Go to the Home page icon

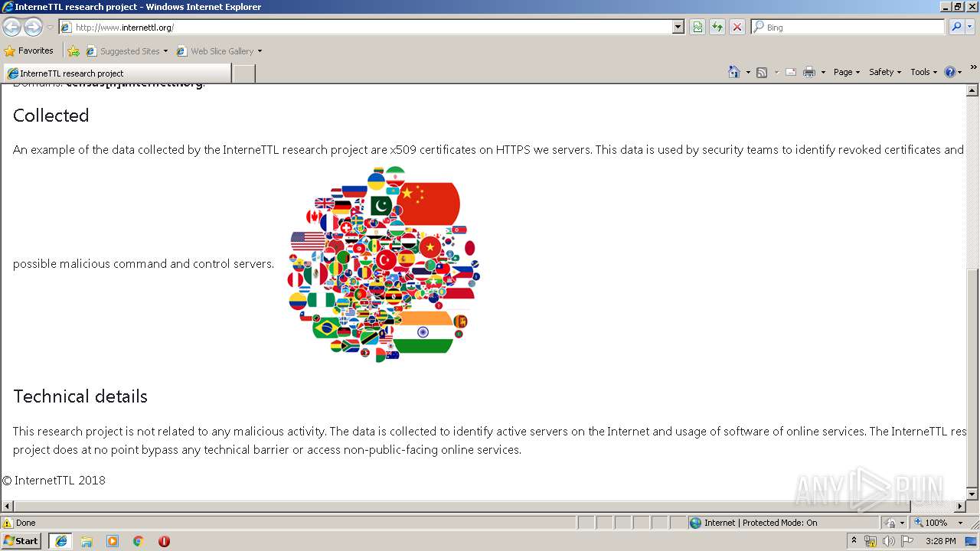point(734,72)
